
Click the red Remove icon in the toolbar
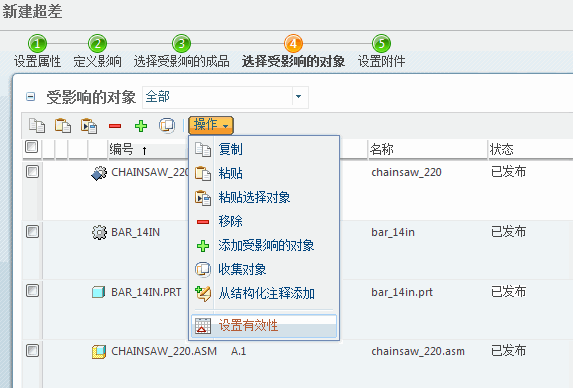tap(115, 126)
